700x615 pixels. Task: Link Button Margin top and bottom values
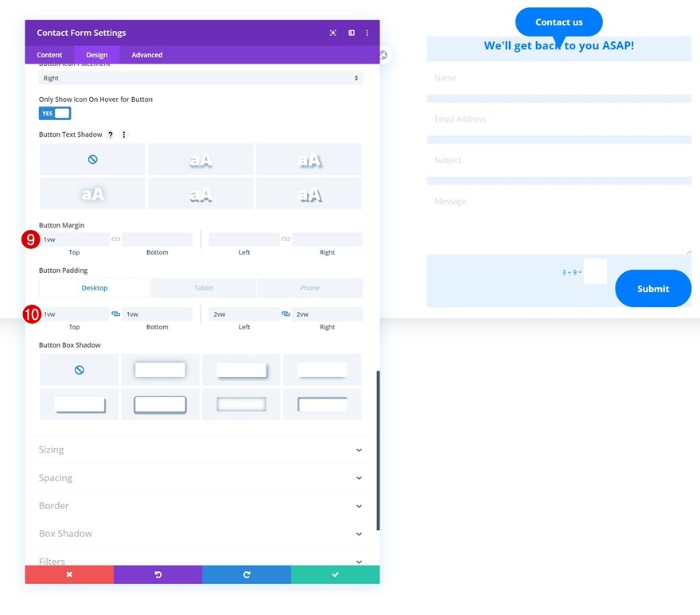click(x=115, y=239)
